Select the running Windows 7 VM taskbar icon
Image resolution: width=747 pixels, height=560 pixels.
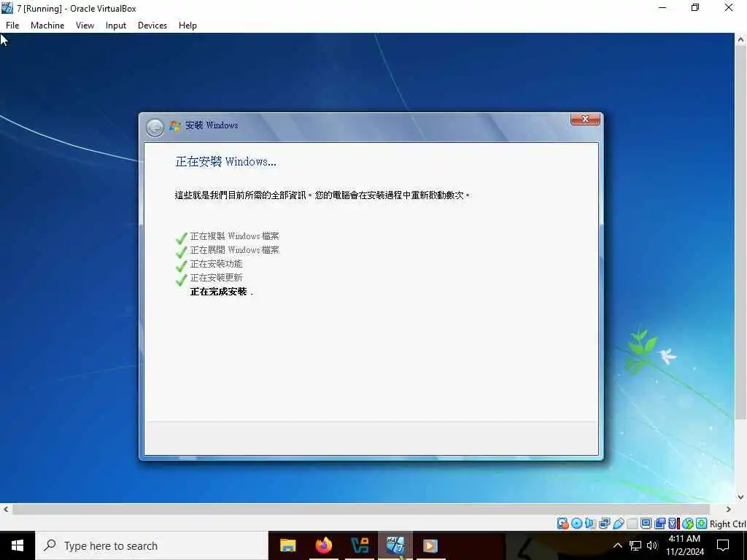click(395, 545)
